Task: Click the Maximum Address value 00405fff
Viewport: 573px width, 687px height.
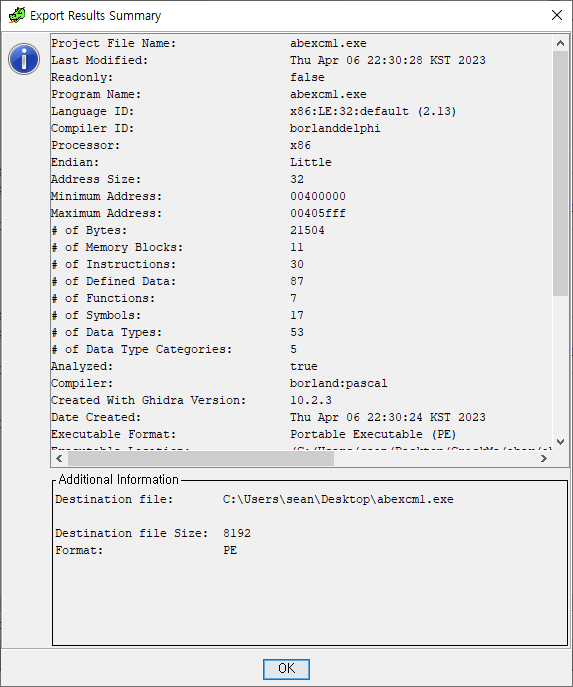Action: (318, 213)
